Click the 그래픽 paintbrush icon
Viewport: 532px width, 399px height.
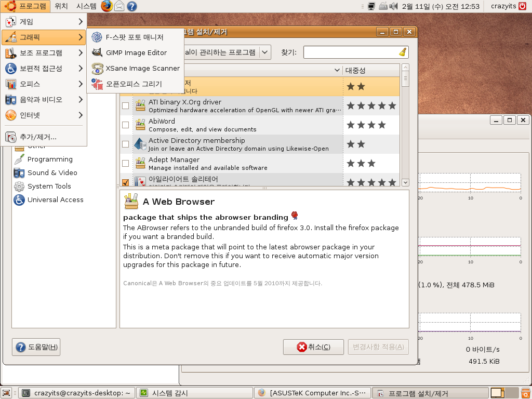click(11, 37)
